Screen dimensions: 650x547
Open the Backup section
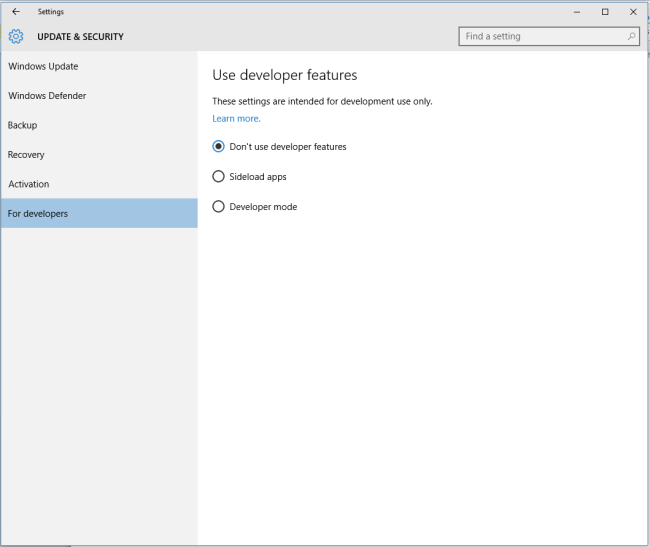pos(22,125)
